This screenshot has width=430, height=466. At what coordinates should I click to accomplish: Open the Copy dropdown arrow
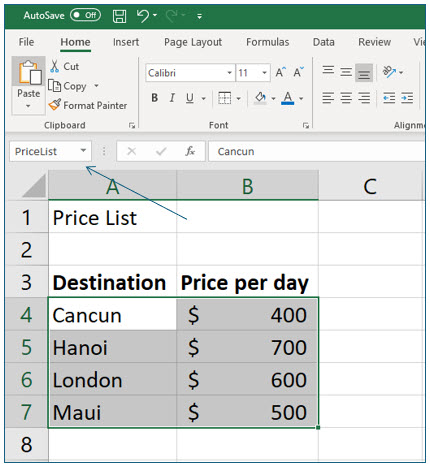(96, 86)
